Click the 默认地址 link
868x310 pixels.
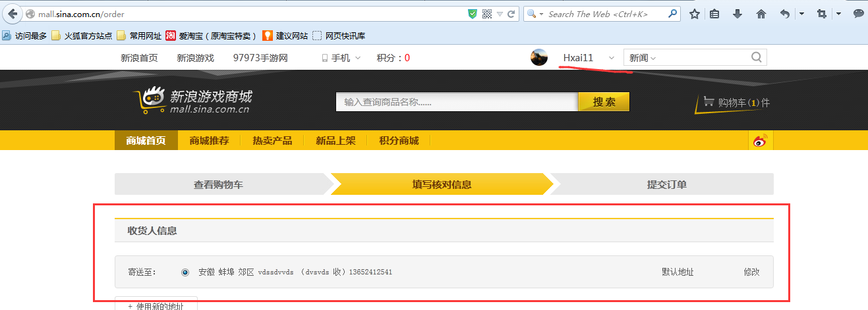tap(678, 272)
